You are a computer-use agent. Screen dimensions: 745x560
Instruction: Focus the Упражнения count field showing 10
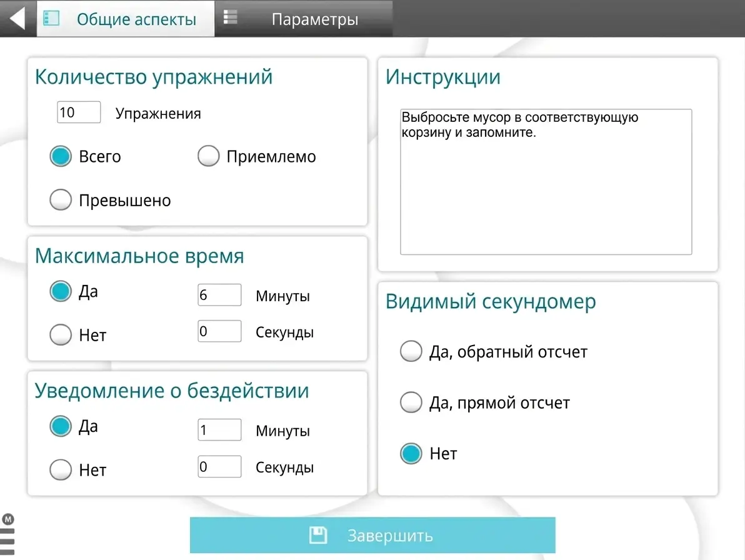coord(79,112)
